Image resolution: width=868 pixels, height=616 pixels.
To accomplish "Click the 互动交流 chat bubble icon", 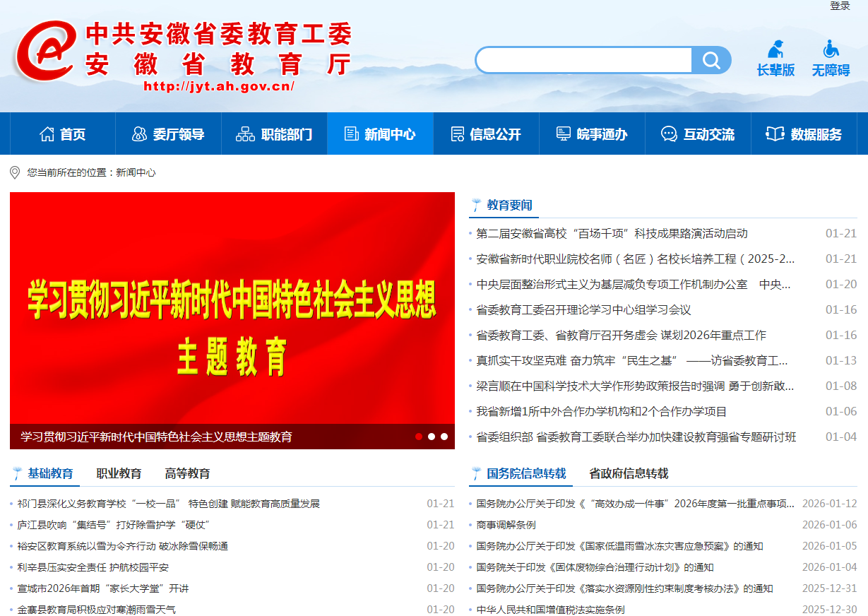I will (668, 134).
